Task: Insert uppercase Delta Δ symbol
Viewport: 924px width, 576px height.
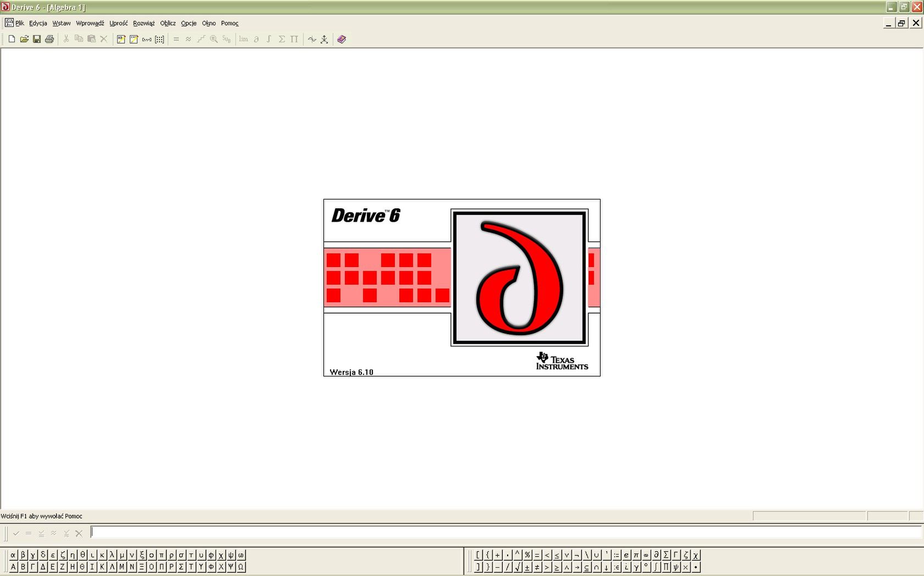Action: coord(43,567)
